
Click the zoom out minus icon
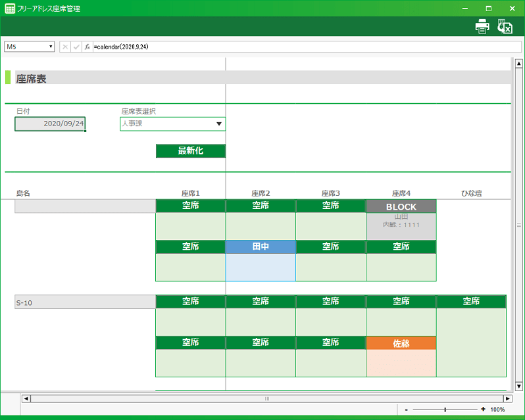[407, 409]
